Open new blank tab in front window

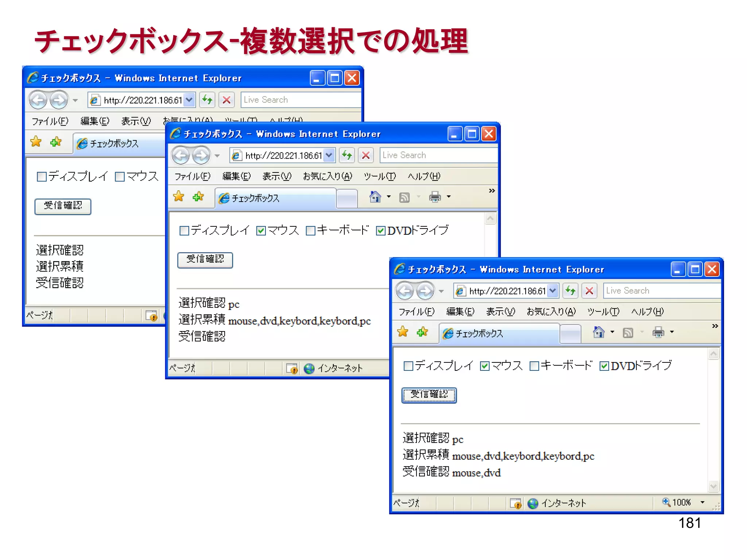tap(570, 334)
